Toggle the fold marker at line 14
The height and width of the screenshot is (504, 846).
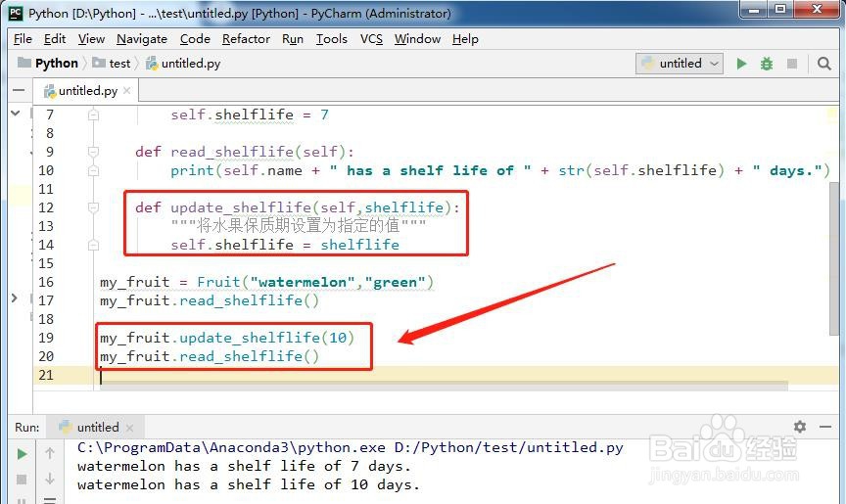click(93, 246)
